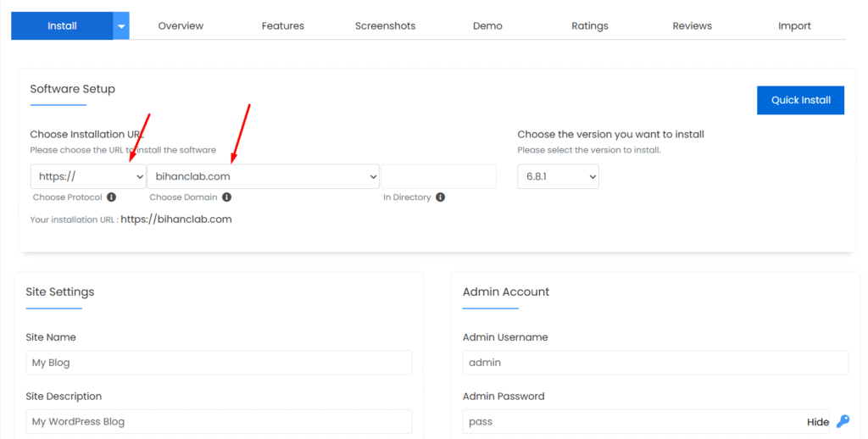The image size is (868, 439).
Task: Click Hide to conceal the admin password
Action: point(817,422)
